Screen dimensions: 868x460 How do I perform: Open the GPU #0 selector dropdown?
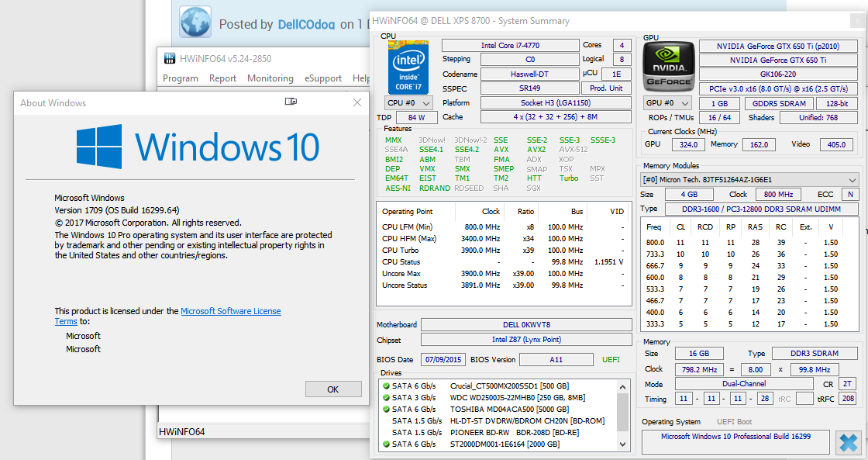point(667,103)
